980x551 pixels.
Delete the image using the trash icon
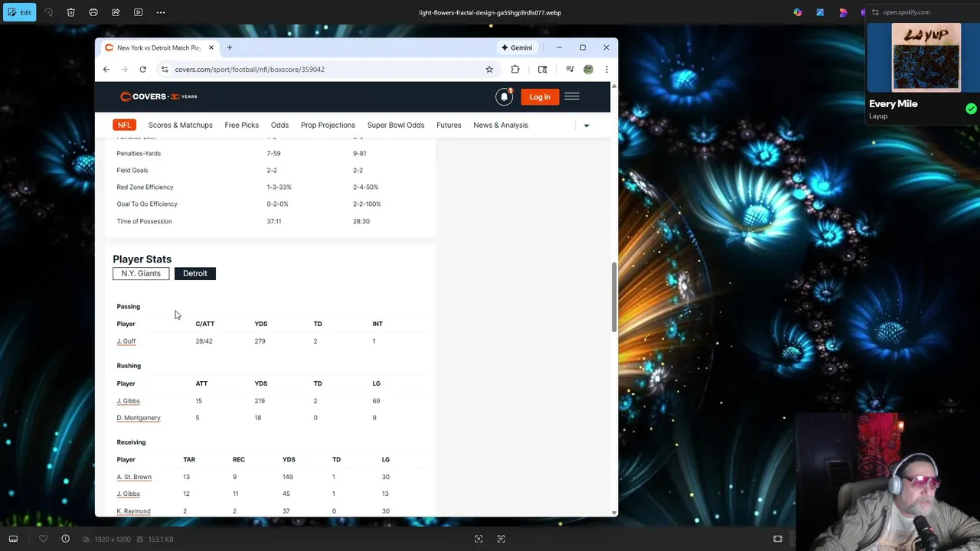(70, 12)
